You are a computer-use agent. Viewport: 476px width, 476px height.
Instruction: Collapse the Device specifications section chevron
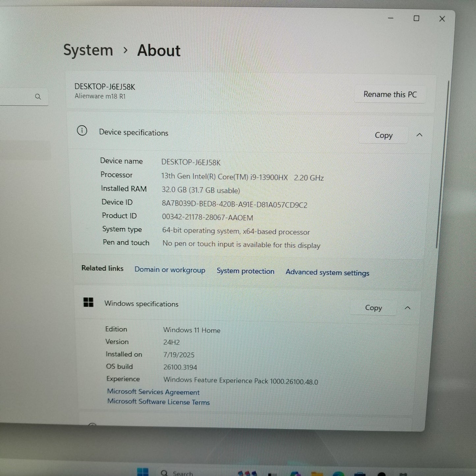419,135
